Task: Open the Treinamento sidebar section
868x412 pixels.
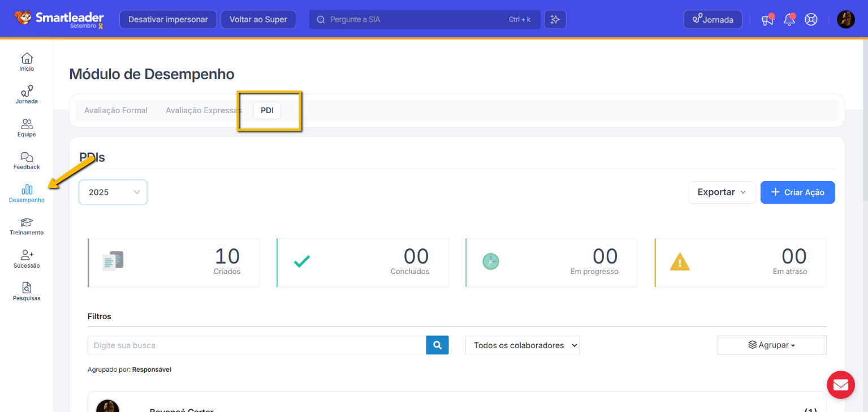Action: pyautogui.click(x=27, y=226)
